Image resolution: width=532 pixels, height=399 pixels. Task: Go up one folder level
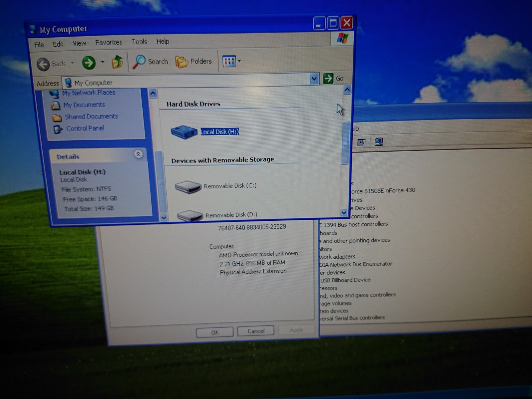coord(117,62)
